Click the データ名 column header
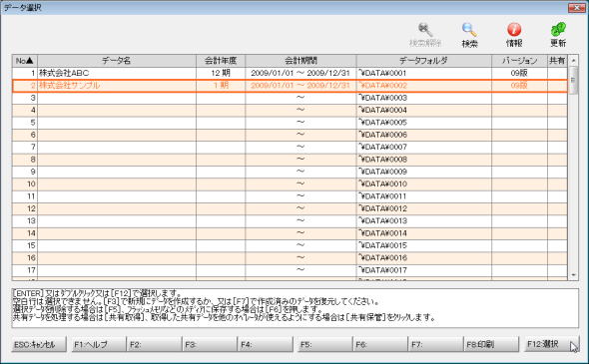 click(117, 61)
